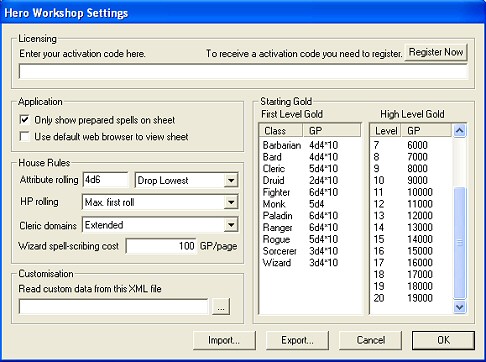Select level 7 row
486x362 pixels.
[x=412, y=145]
